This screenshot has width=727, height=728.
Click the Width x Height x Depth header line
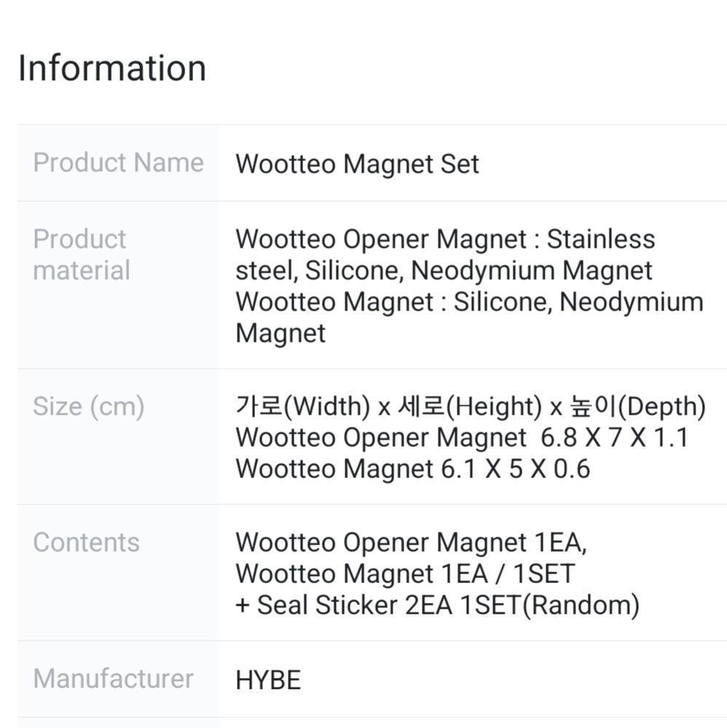point(470,406)
